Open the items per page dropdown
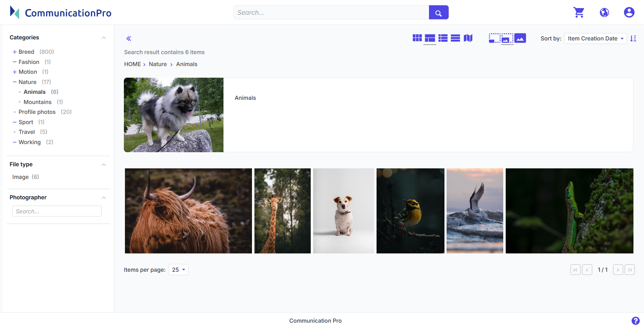This screenshot has height=329, width=644. (x=178, y=270)
